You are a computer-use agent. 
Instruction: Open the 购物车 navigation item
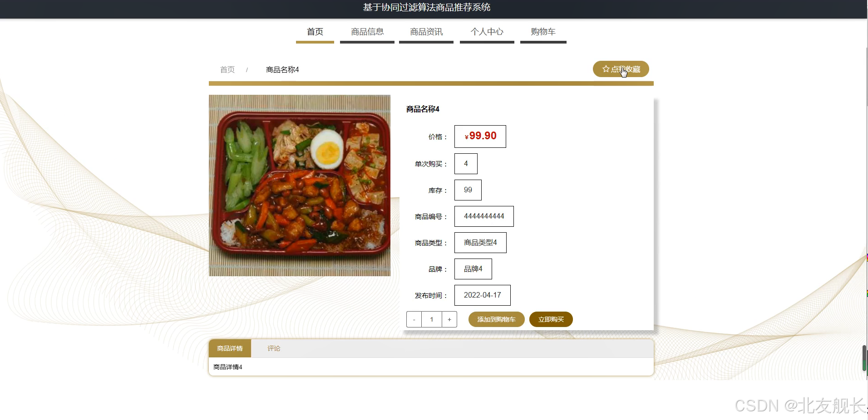[543, 32]
